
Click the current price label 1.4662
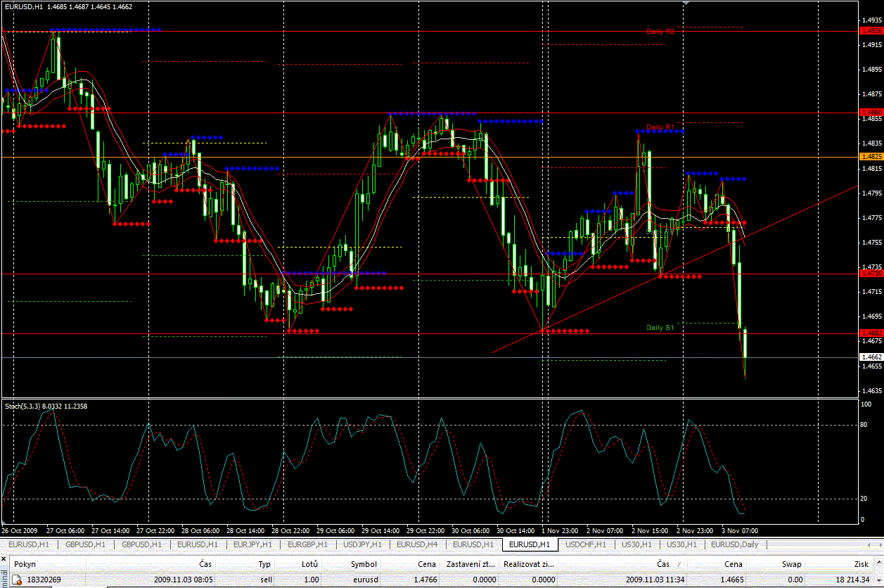pos(871,357)
